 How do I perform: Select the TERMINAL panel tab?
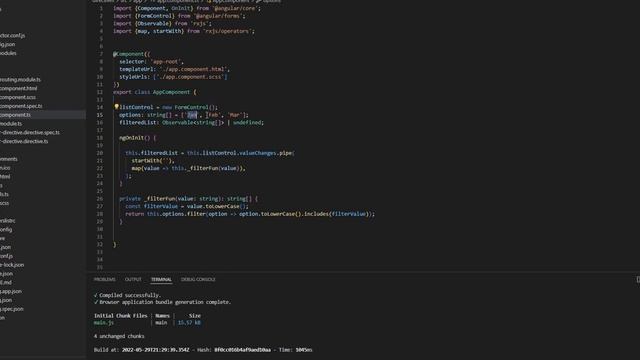(161, 280)
